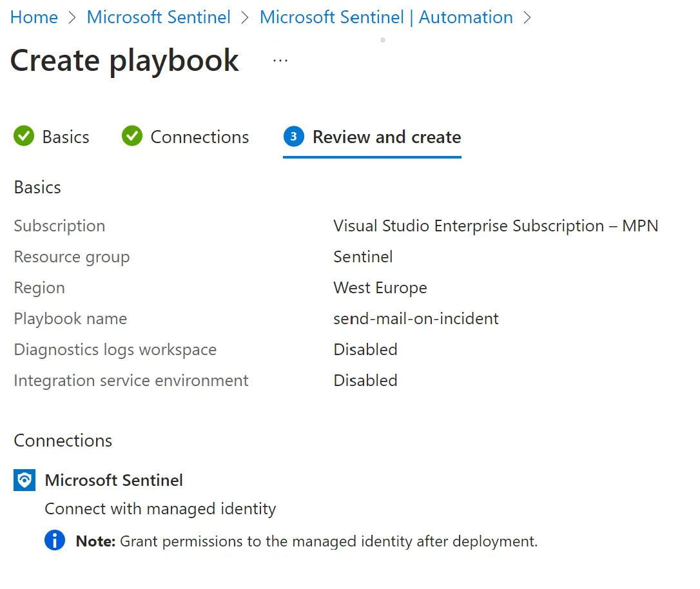
Task: Click the Visual Studio Enterprise Subscription value
Action: pos(495,226)
